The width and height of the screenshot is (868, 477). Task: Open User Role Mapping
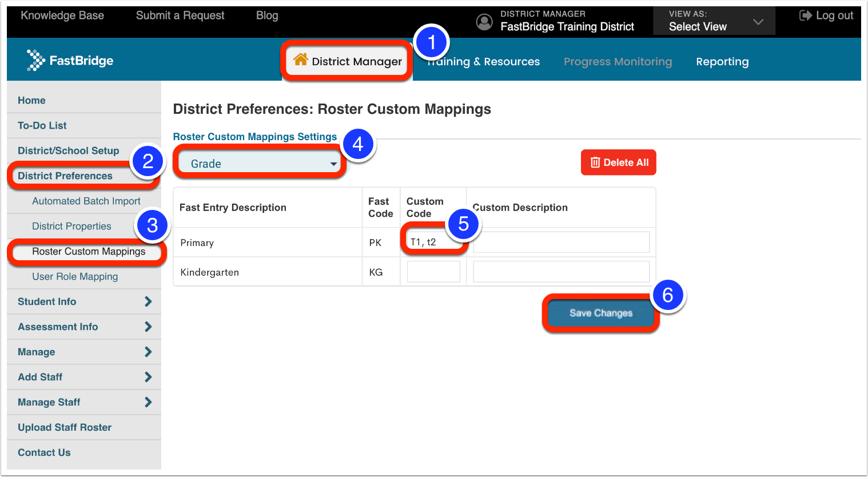[75, 276]
